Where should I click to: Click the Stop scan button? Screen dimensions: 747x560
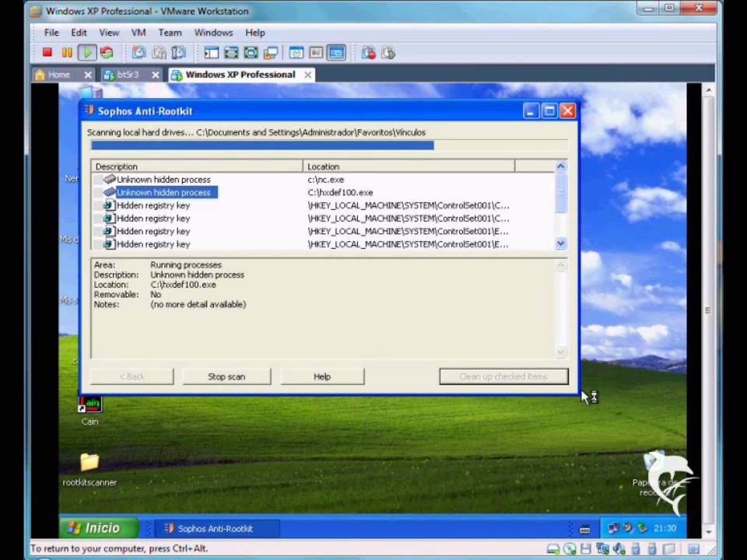(226, 376)
